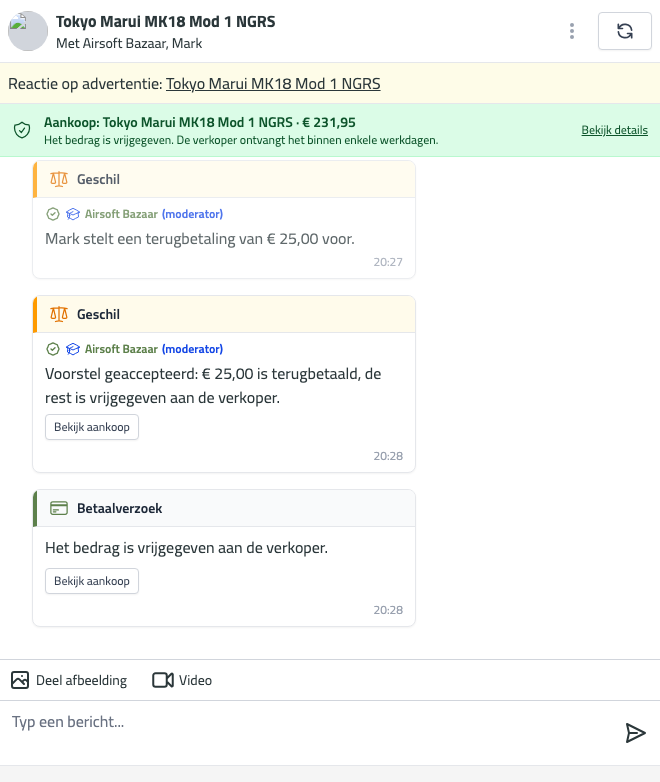The image size is (660, 782).
Task: Click the conversation avatar thumbnail
Action: tap(27, 31)
